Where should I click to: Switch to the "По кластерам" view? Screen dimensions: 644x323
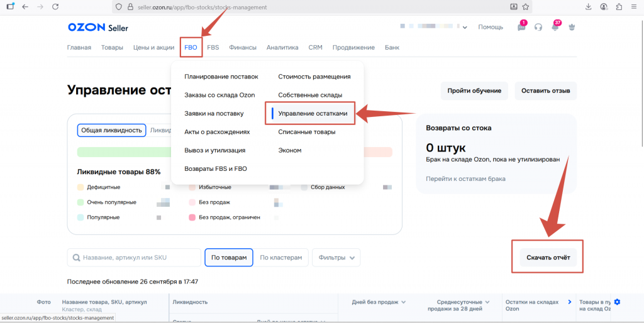[x=284, y=257]
